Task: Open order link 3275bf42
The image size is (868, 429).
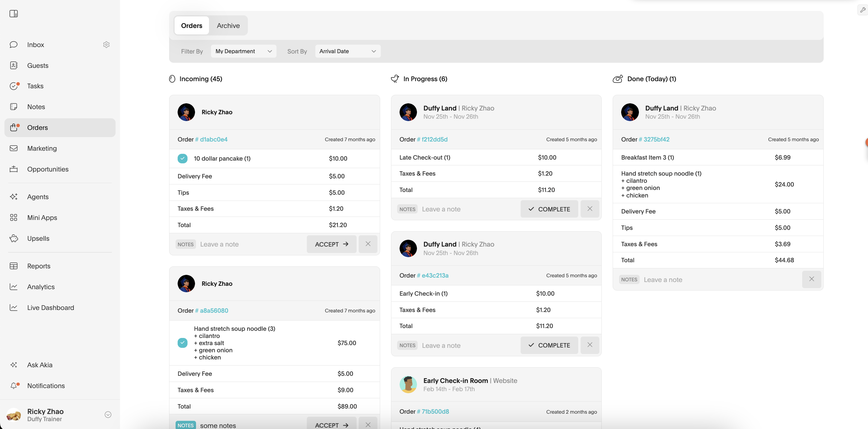Action: 656,139
